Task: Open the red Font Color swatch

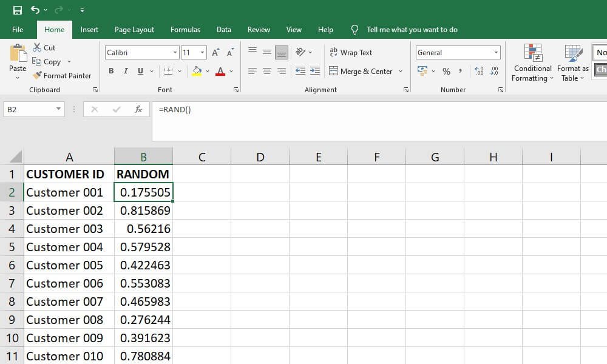Action: click(x=221, y=71)
